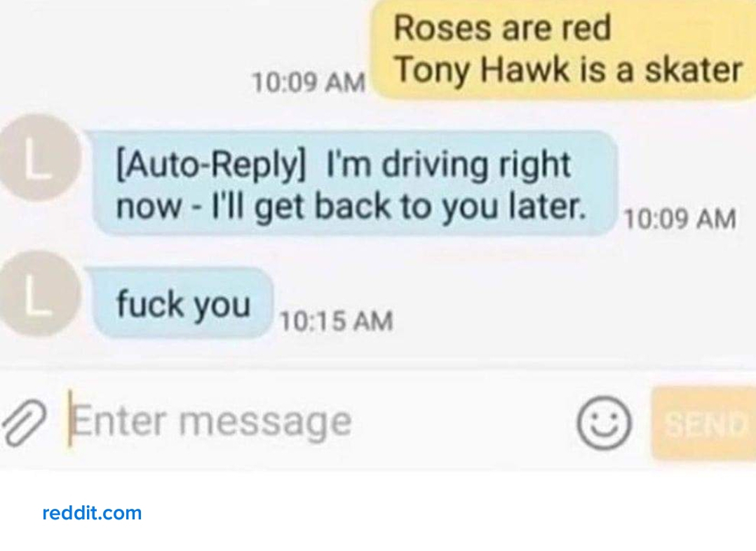The height and width of the screenshot is (551, 756).
Task: Click the 10:15 AM timestamp
Action: pyautogui.click(x=336, y=321)
